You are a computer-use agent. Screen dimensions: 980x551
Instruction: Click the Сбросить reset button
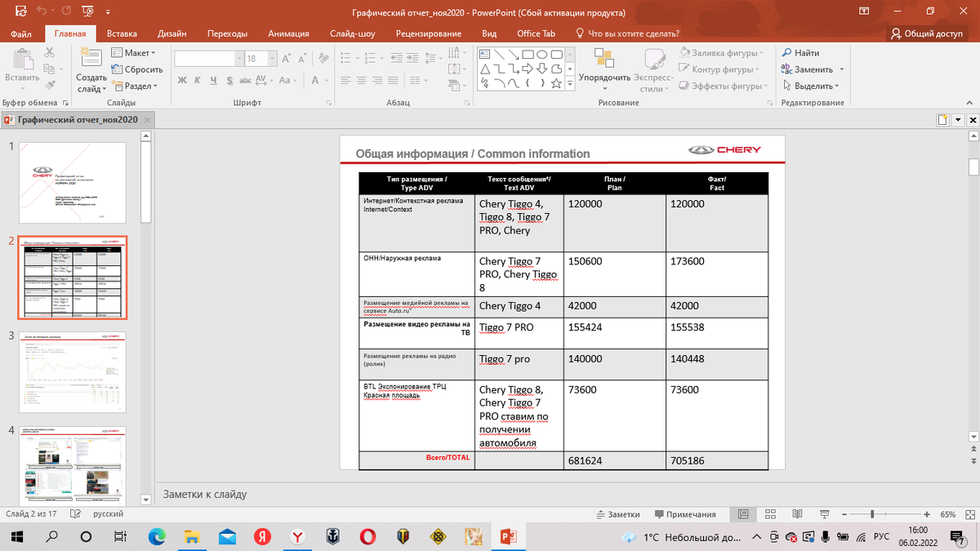pyautogui.click(x=137, y=69)
